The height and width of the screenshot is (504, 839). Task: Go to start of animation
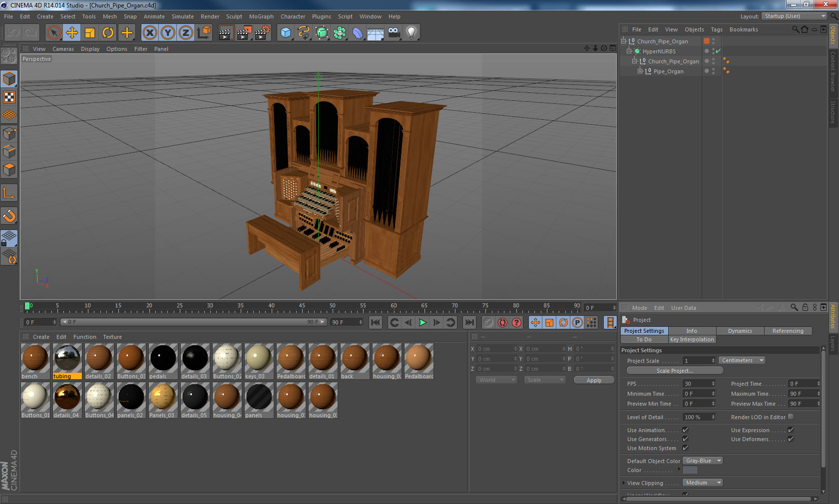click(376, 322)
